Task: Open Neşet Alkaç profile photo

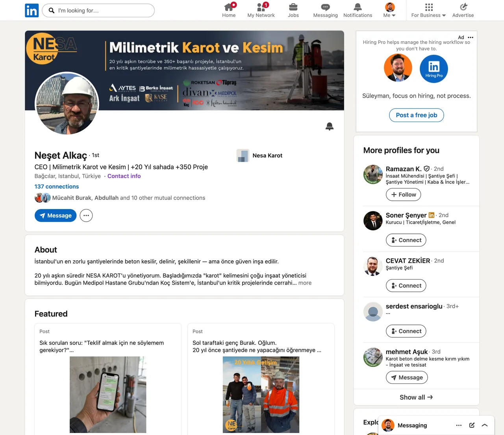Action: tap(67, 104)
